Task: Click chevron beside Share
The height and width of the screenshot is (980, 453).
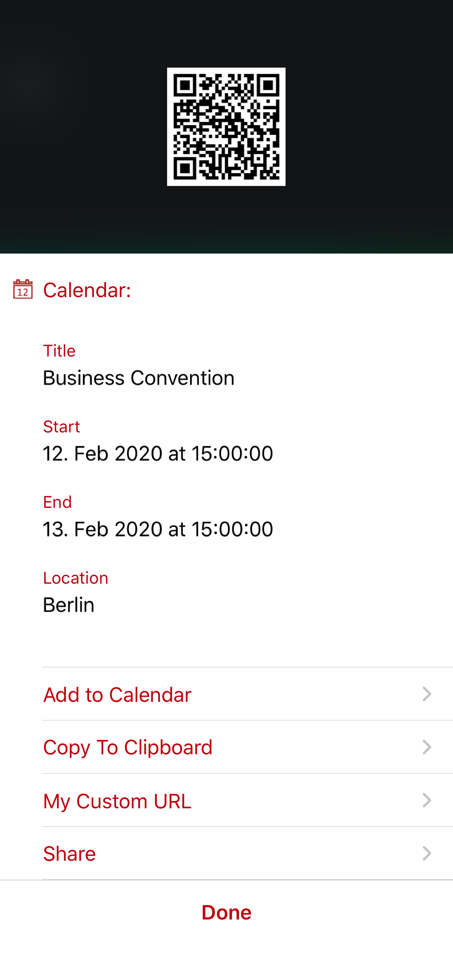Action: click(427, 853)
